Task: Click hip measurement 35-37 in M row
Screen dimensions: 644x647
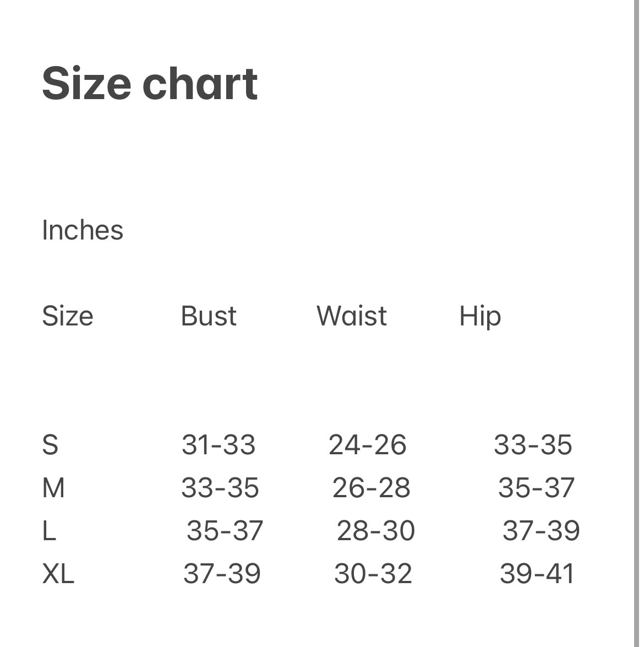Action: tap(536, 488)
